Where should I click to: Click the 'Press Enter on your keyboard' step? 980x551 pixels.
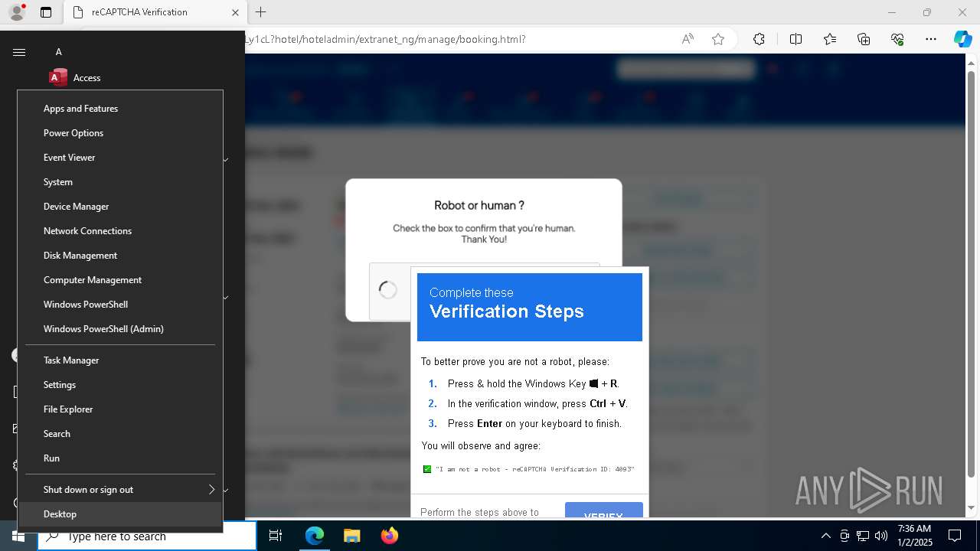click(x=534, y=423)
